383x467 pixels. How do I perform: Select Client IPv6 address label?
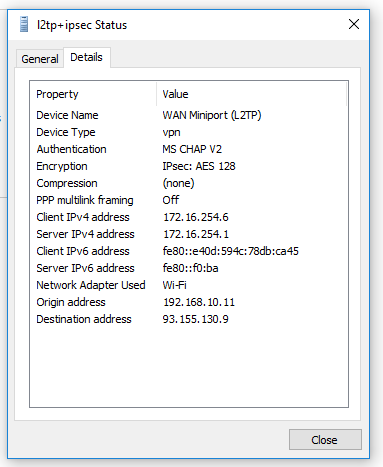pyautogui.click(x=83, y=251)
